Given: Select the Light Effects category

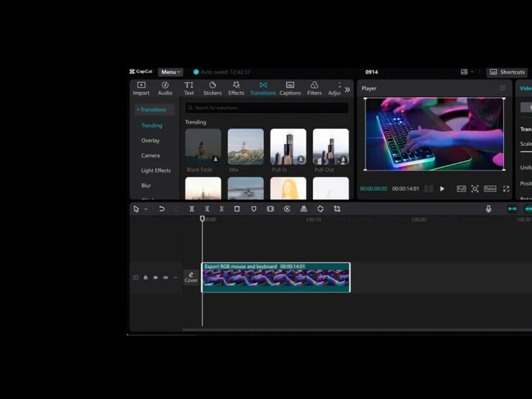Looking at the screenshot, I should pos(156,170).
